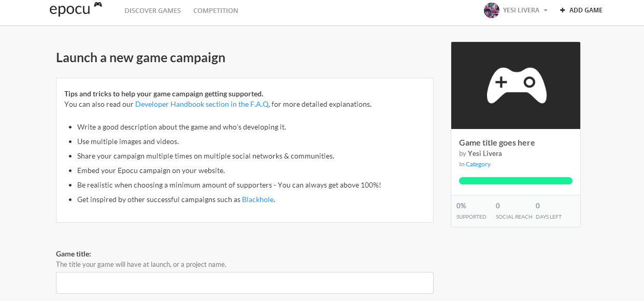The image size is (644, 301).
Task: Click the Category link in the preview card
Action: tap(478, 164)
